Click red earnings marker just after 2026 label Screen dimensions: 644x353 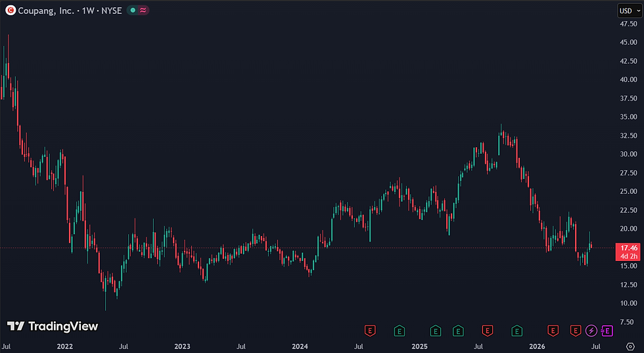[553, 331]
